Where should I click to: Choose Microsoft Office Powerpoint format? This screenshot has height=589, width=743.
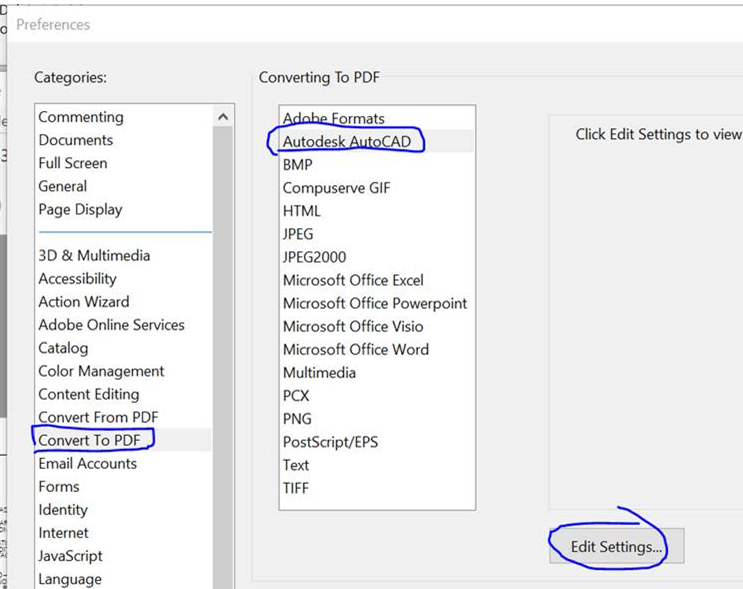tap(375, 303)
